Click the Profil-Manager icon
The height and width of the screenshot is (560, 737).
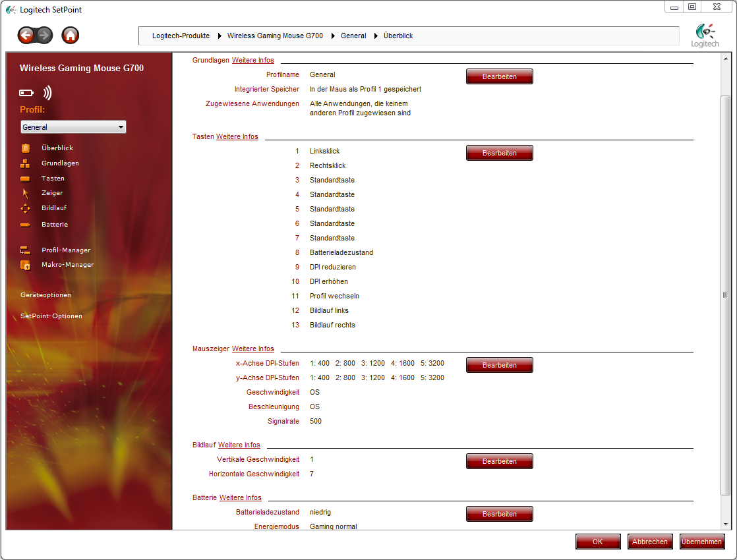click(26, 250)
